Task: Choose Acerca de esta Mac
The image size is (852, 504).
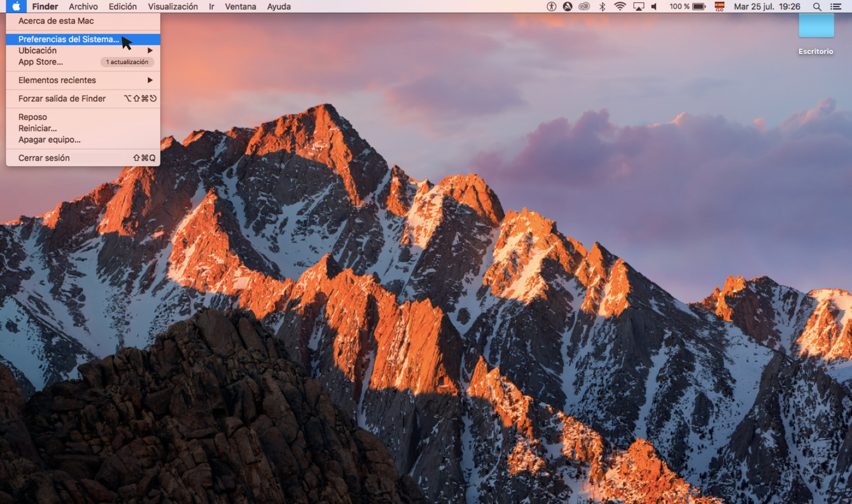Action: tap(56, 21)
